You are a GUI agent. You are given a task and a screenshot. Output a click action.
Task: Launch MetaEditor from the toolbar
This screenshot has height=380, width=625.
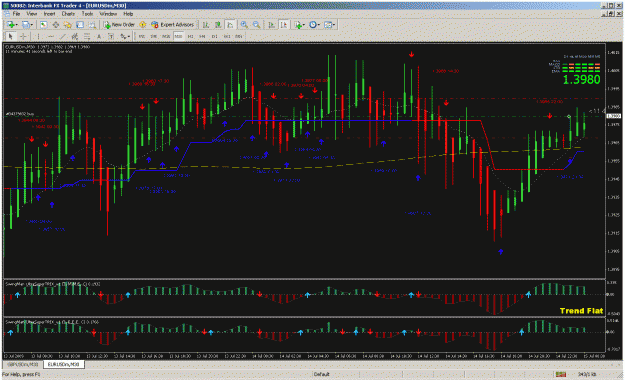click(x=142, y=25)
